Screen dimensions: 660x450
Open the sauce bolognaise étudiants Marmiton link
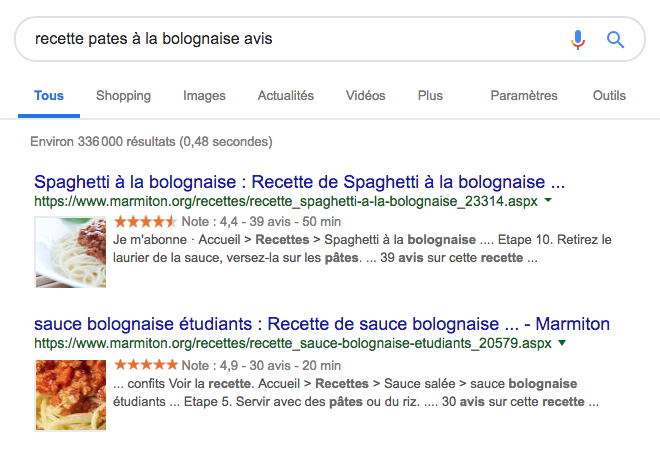click(x=322, y=324)
